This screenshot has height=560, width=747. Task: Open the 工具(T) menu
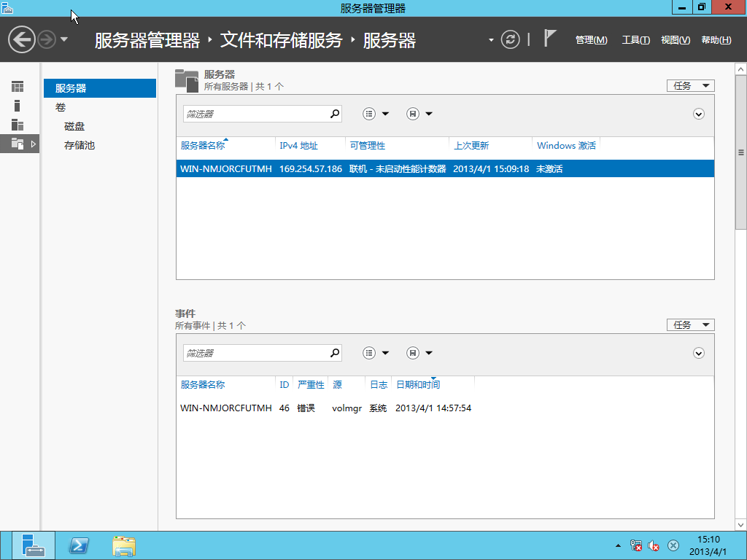[x=635, y=40]
